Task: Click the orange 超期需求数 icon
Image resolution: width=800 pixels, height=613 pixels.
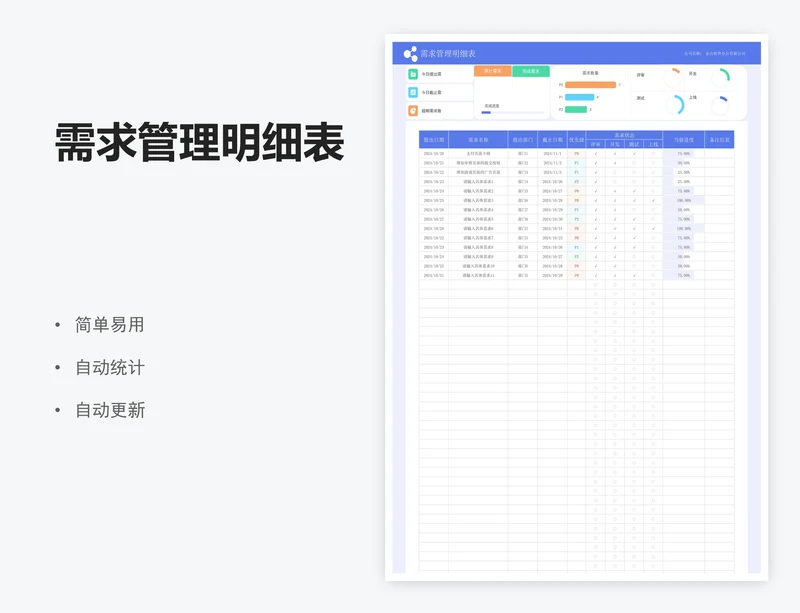Action: pos(413,111)
